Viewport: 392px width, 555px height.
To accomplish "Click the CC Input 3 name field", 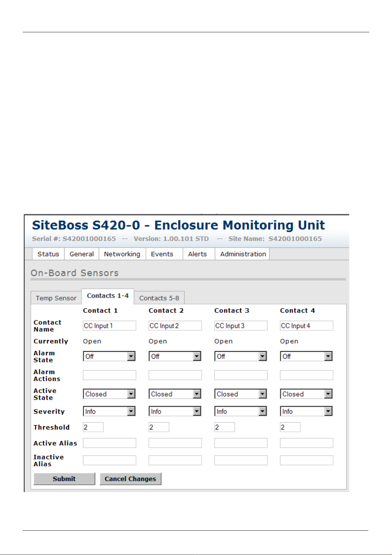I will [241, 326].
